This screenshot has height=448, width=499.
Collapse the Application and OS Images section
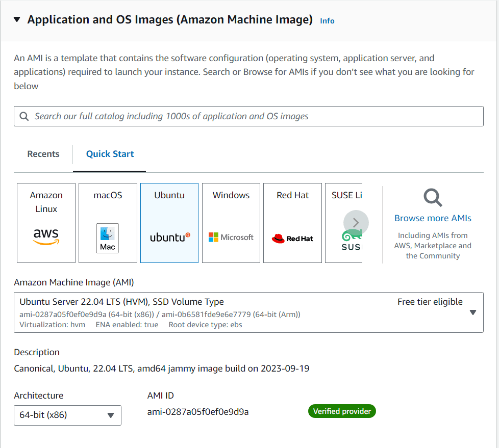17,20
